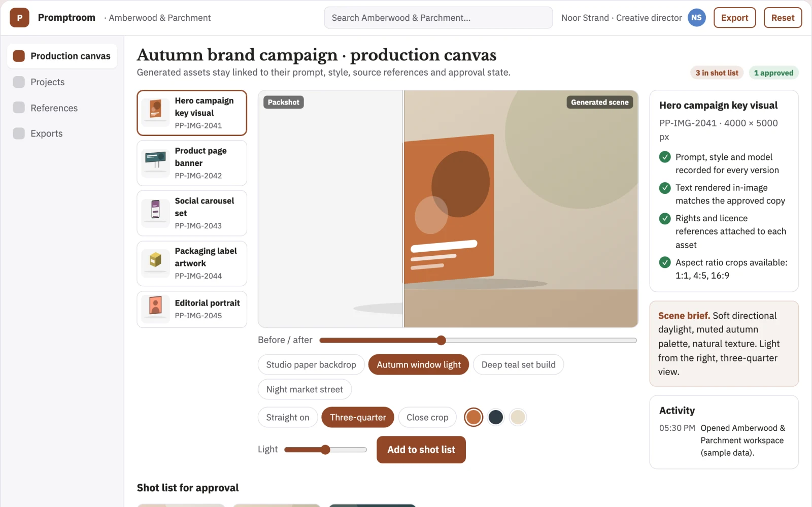
Task: Navigate to Exports
Action: click(x=62, y=133)
